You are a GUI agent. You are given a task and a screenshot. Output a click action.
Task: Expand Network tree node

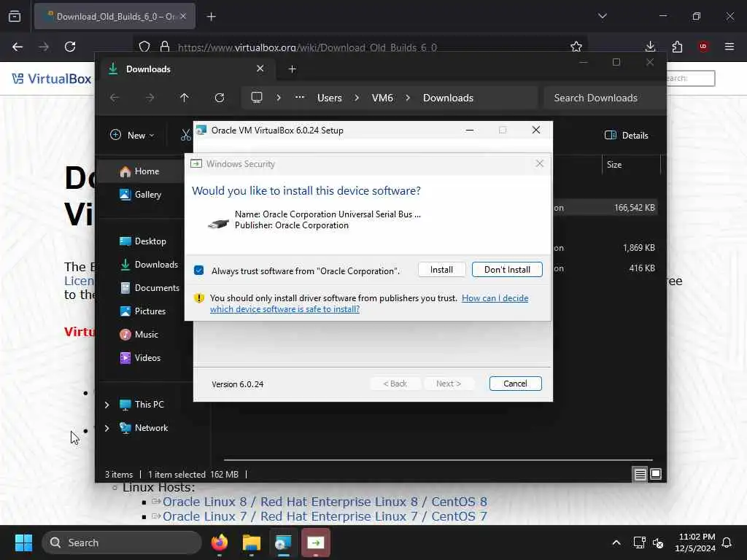107,428
